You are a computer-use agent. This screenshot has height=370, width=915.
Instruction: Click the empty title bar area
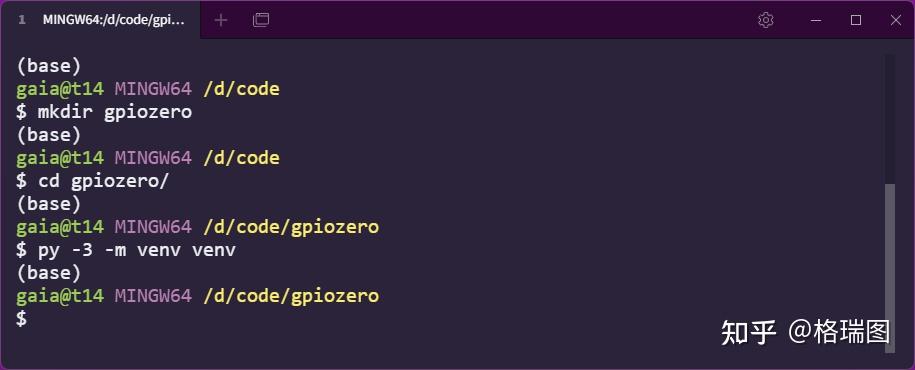[508, 20]
